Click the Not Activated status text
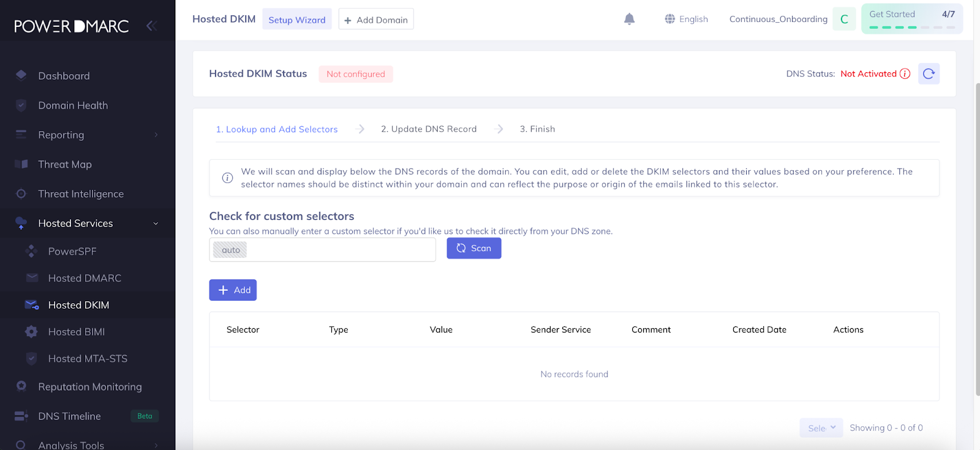The height and width of the screenshot is (450, 980). click(869, 73)
